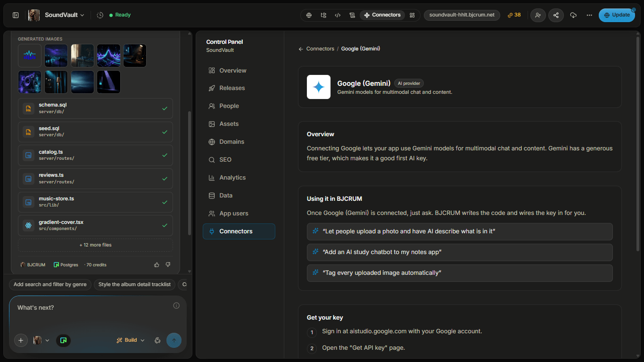The width and height of the screenshot is (644, 362).
Task: Click the 'Tag every uploaded image automatically' prompt
Action: click(x=460, y=273)
